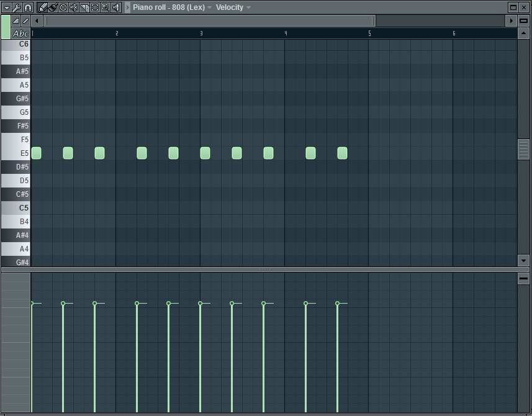This screenshot has height=416, width=532.
Task: Click the D5 piano key
Action: (16, 181)
